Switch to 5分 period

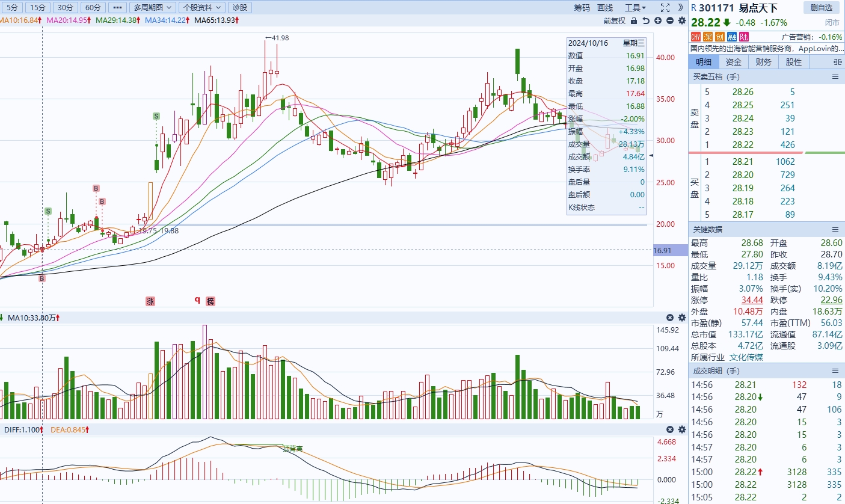coord(12,8)
